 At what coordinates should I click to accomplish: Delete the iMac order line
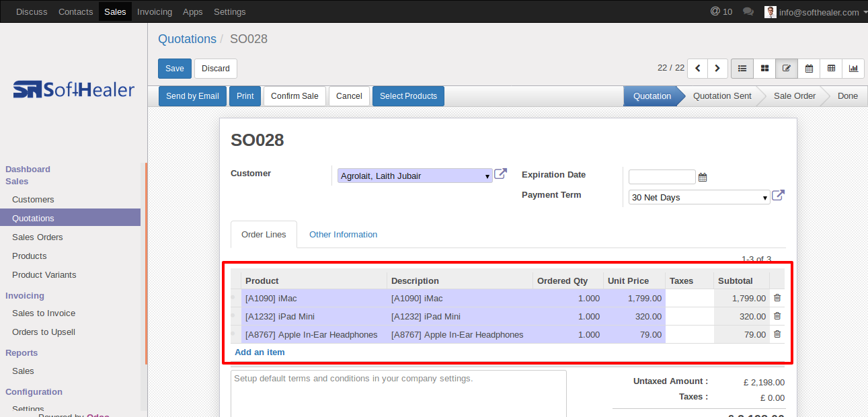coord(777,298)
